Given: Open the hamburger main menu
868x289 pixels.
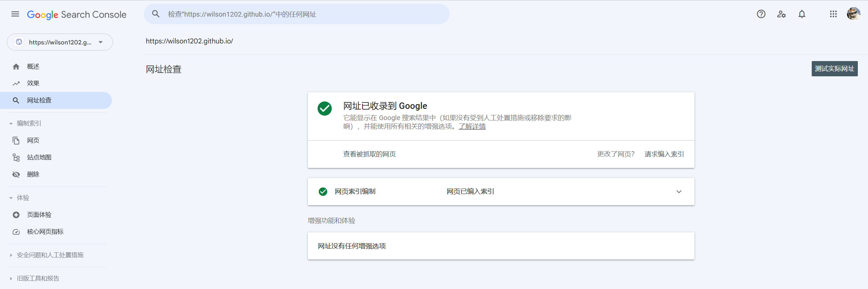Looking at the screenshot, I should point(15,14).
